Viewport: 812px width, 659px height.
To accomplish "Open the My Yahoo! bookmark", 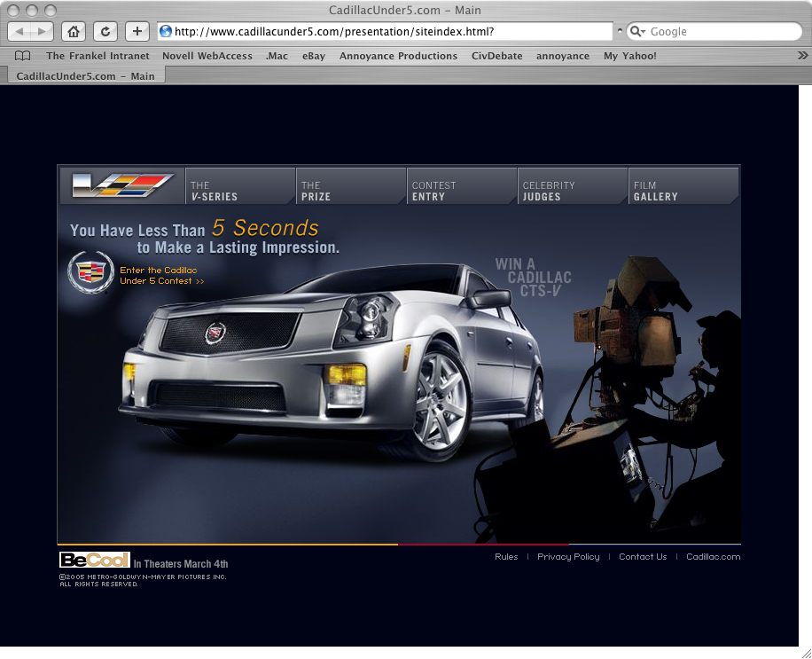I will [629, 56].
